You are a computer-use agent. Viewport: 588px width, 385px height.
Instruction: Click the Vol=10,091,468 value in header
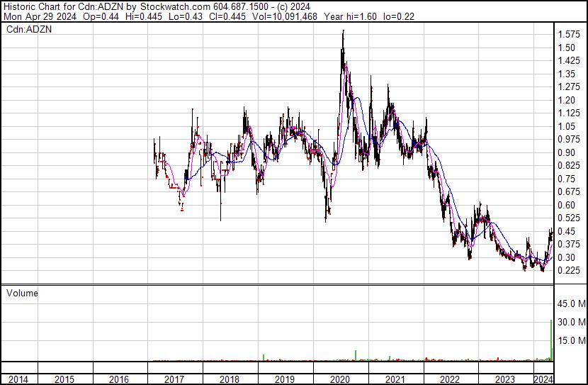coord(285,16)
